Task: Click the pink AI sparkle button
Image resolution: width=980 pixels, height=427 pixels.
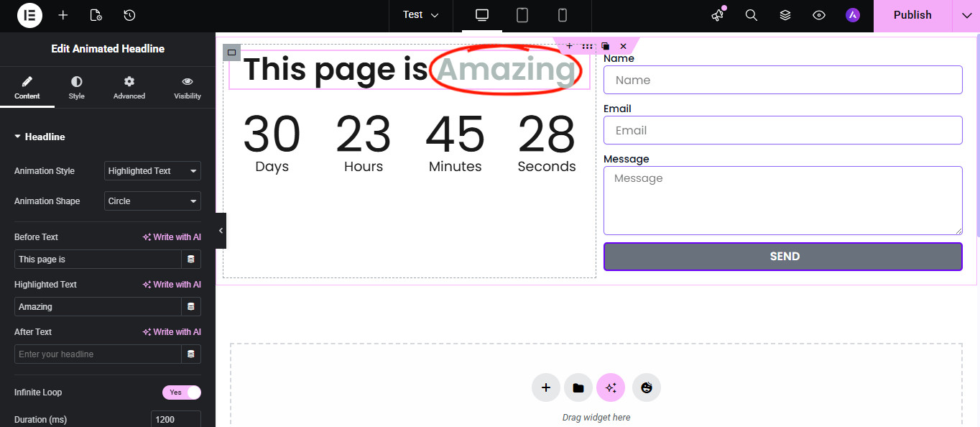Action: click(x=611, y=387)
